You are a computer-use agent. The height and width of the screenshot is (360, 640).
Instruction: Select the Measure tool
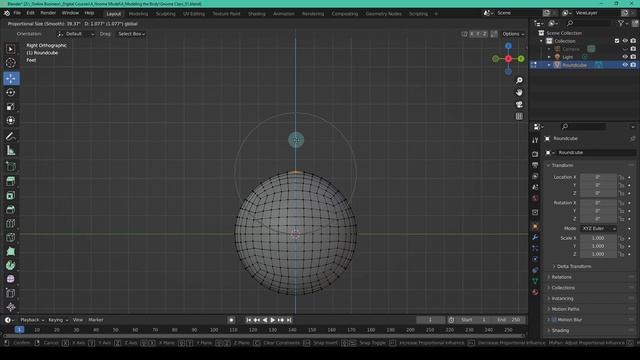click(11, 151)
